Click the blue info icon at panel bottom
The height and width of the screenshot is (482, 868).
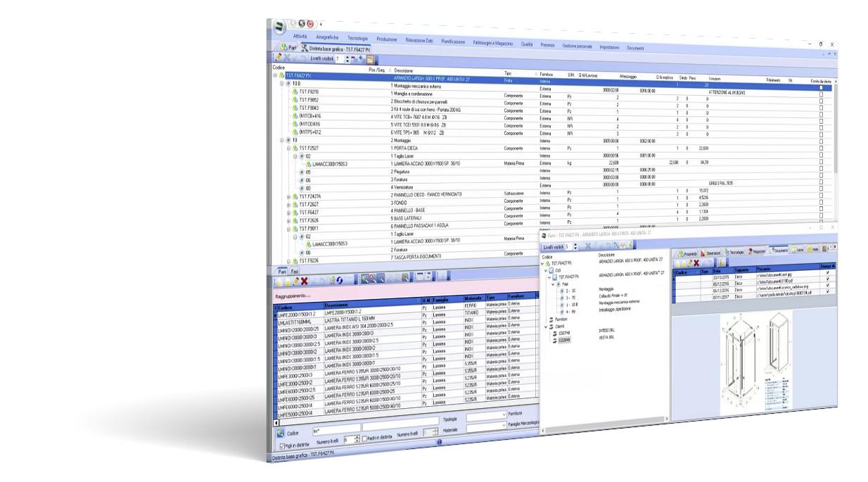pyautogui.click(x=439, y=442)
